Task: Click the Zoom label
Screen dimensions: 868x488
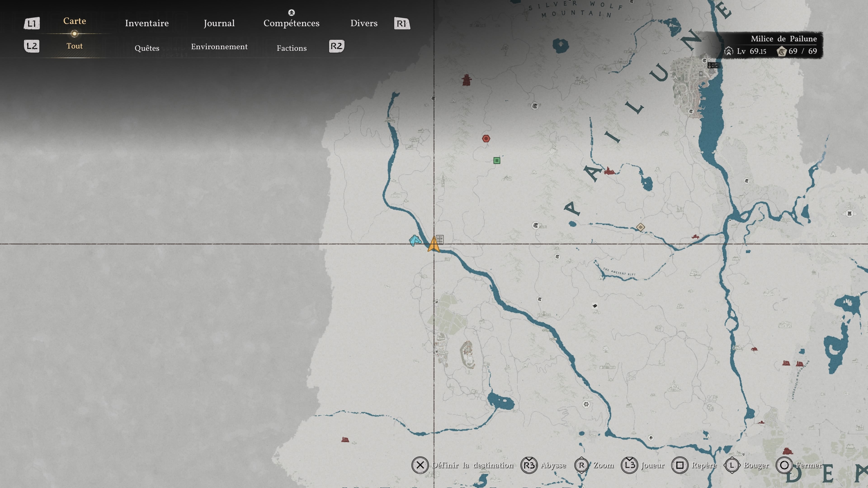Action: [604, 465]
